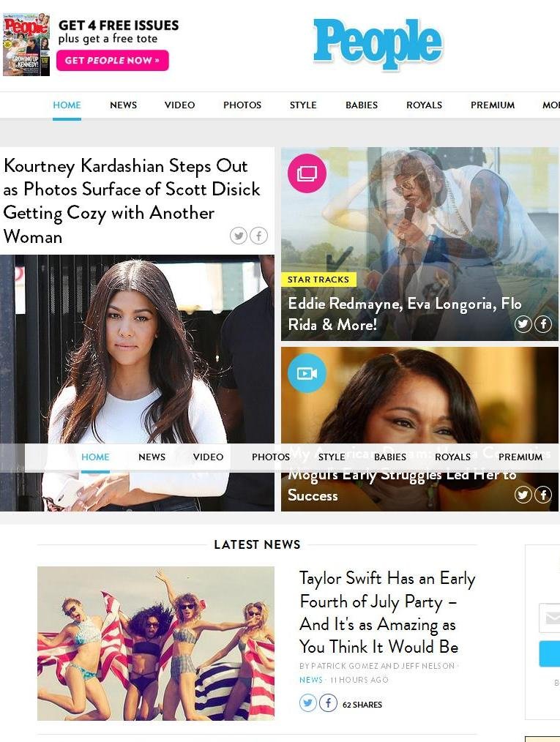Viewport: 560px width, 742px height.
Task: Click the Twitter icon on the Mogul's Success tile
Action: 523,495
